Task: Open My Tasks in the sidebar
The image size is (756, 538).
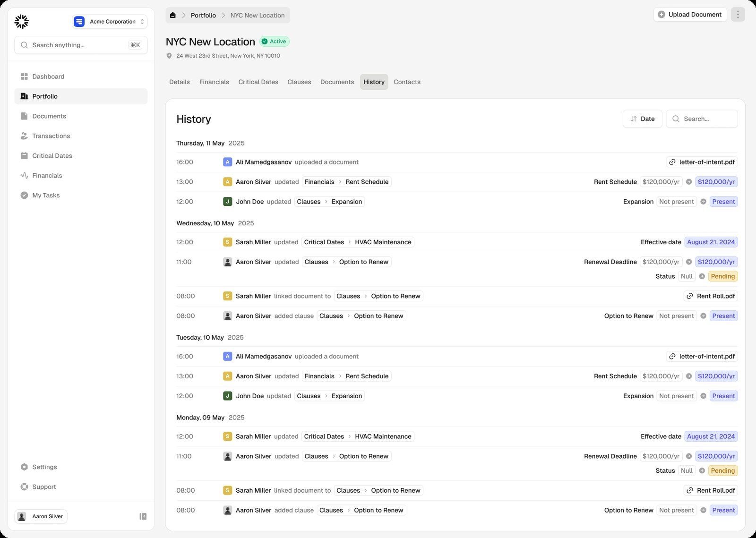Action: [x=81, y=196]
